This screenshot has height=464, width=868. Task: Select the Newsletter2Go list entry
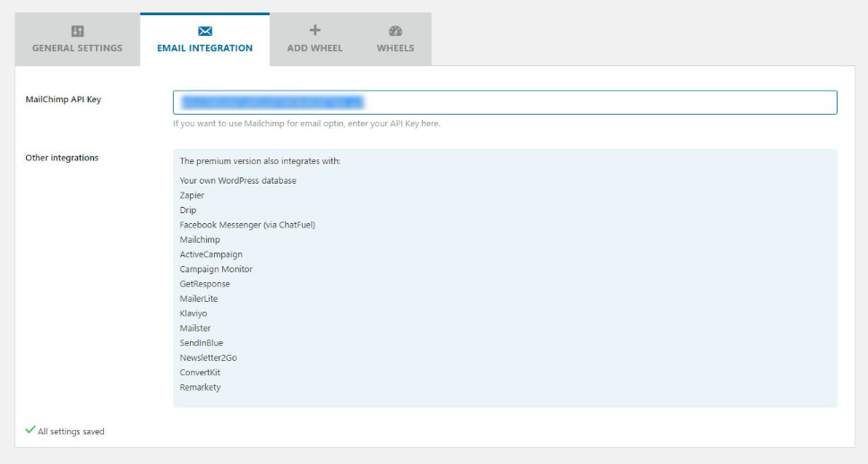[208, 357]
